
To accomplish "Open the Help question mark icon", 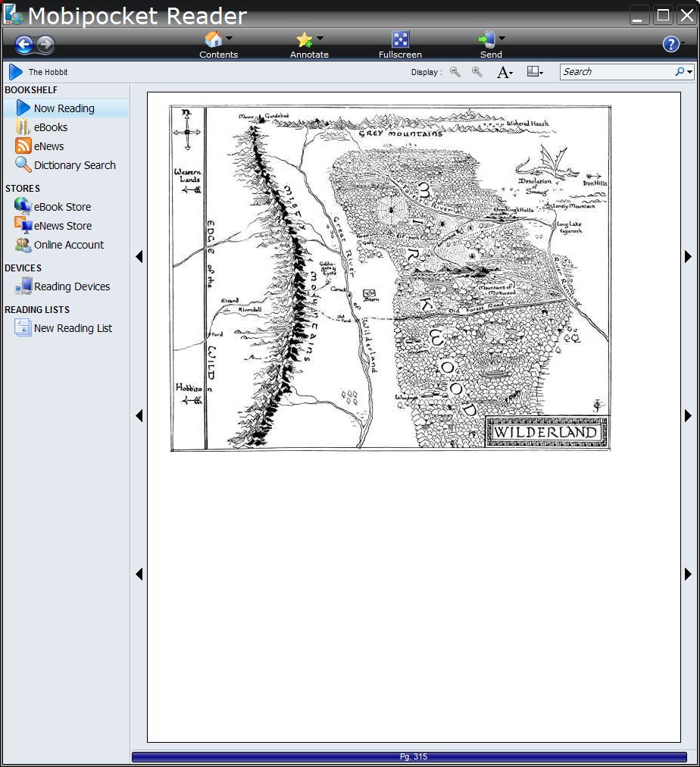I will (670, 44).
